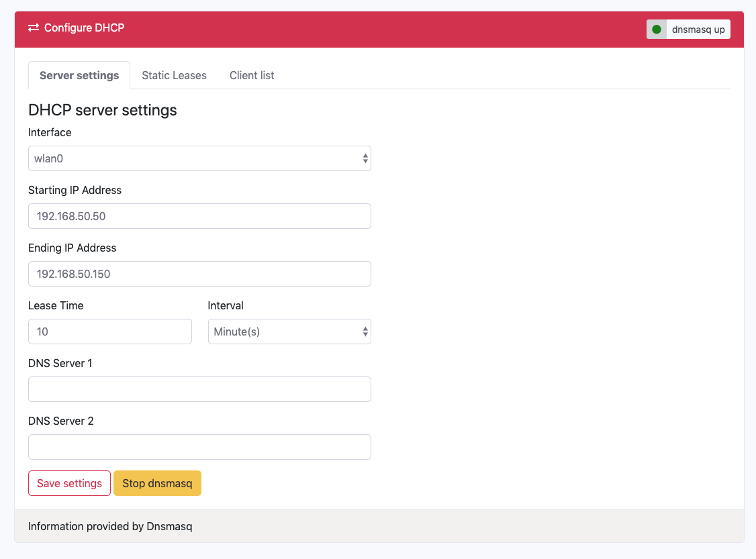Open the Static Leases tab
Viewport: 756px width, 559px height.
174,75
